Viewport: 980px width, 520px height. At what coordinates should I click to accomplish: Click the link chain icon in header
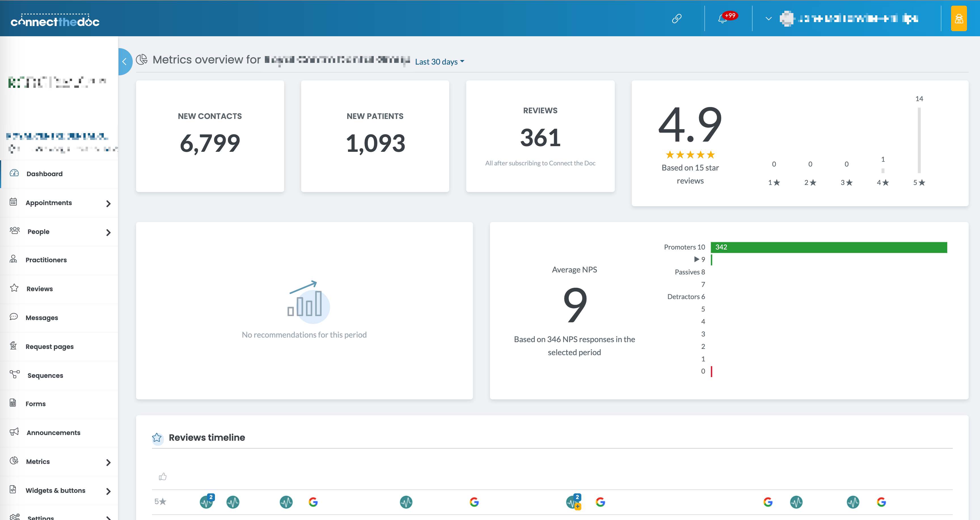676,18
